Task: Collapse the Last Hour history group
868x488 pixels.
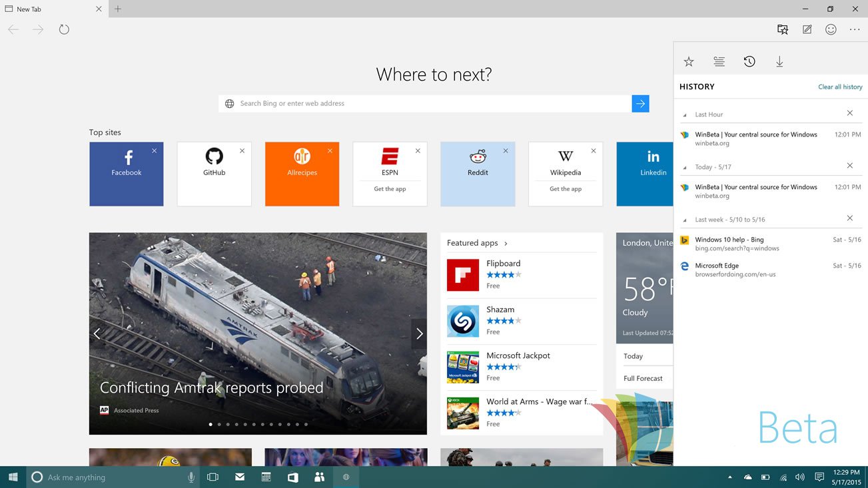Action: coord(685,115)
